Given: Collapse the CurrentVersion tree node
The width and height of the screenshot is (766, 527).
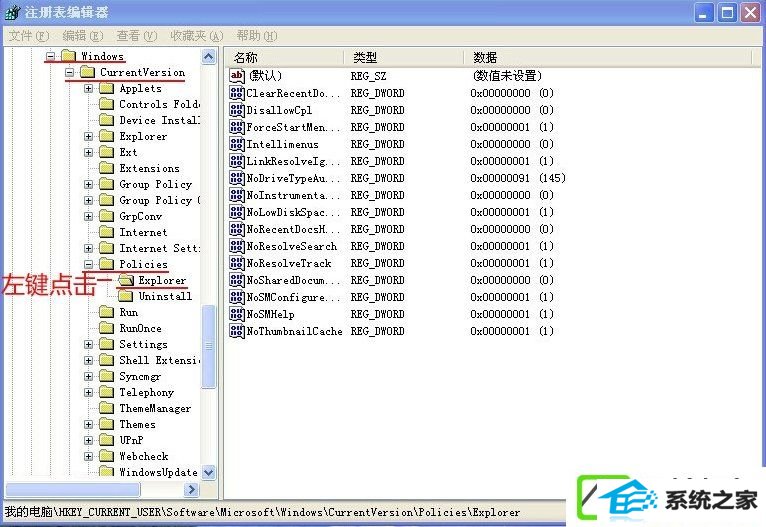Looking at the screenshot, I should [x=70, y=72].
